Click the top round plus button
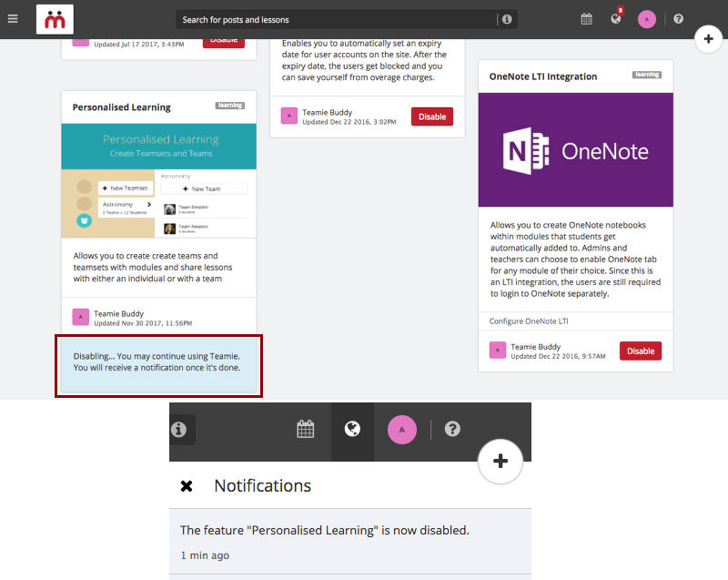Screen dimensions: 728x580 pyautogui.click(x=709, y=39)
